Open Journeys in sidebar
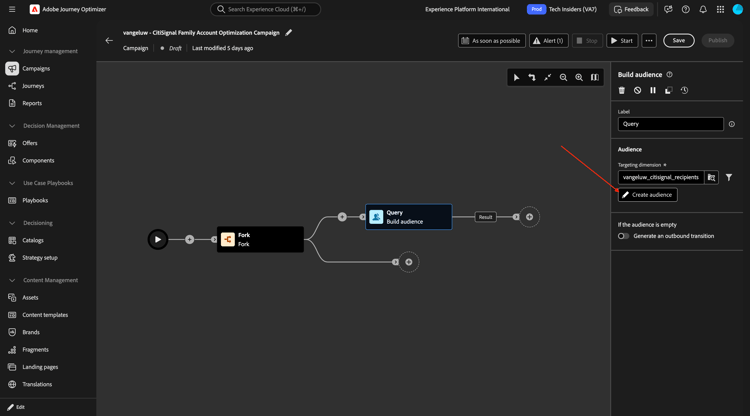 [x=33, y=86]
